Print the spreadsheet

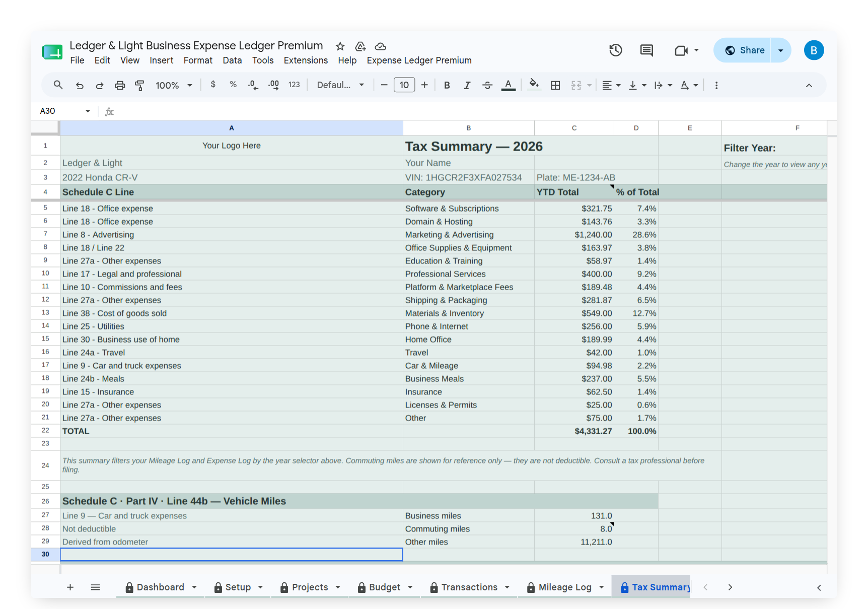tap(120, 85)
